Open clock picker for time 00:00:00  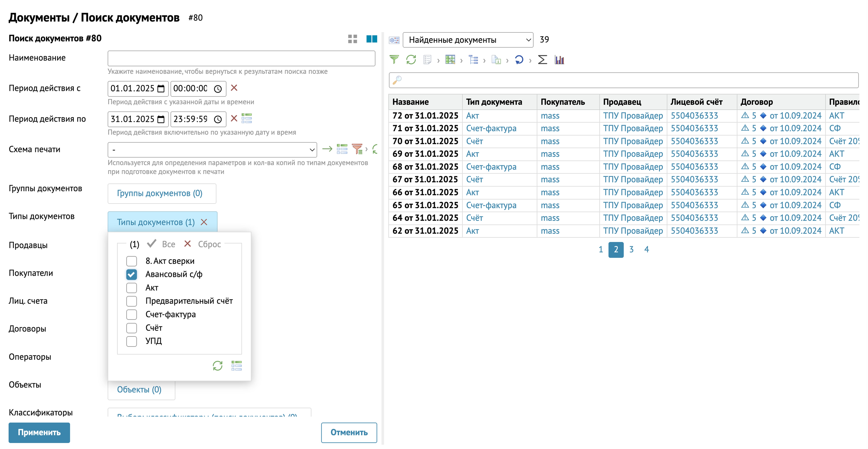pyautogui.click(x=218, y=89)
